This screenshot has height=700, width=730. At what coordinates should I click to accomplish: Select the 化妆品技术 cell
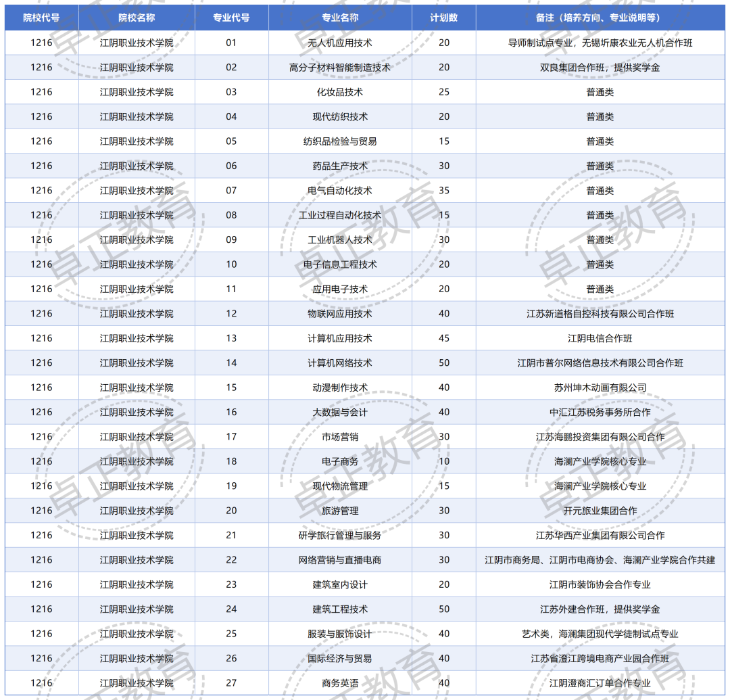click(340, 92)
